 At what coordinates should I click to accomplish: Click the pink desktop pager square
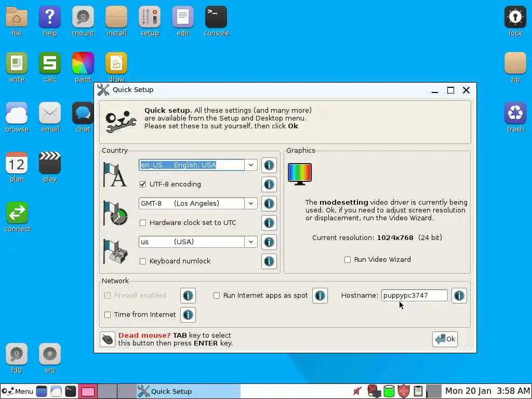click(x=88, y=391)
